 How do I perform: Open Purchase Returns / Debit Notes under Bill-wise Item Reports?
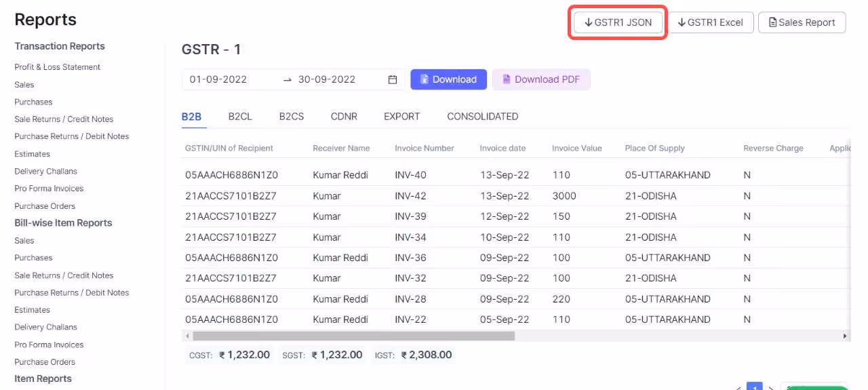pyautogui.click(x=72, y=292)
